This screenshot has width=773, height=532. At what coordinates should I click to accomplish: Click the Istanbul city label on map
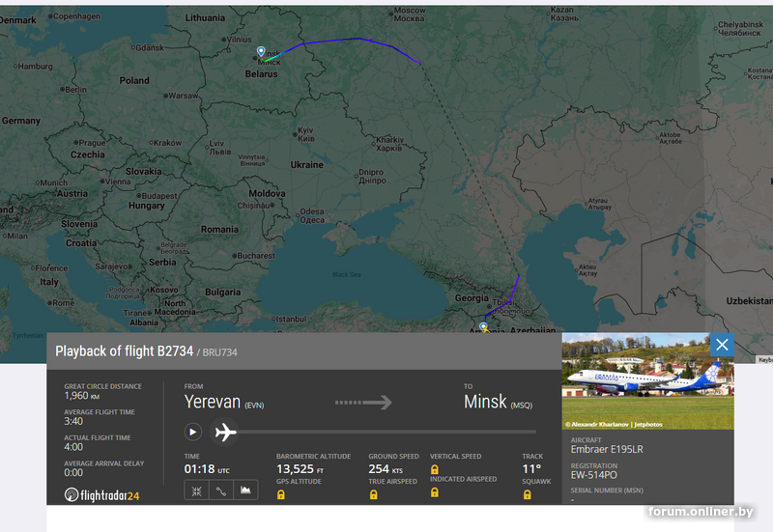pyautogui.click(x=291, y=319)
